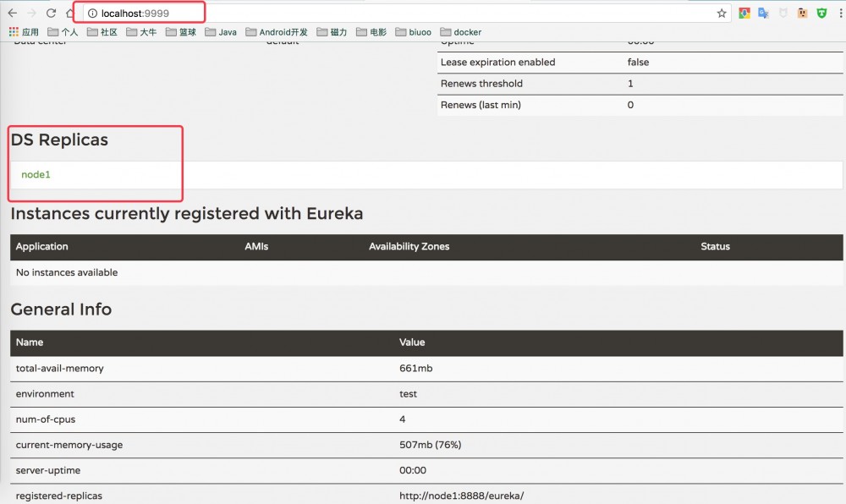Click the Renews (last min) value 0
The width and height of the screenshot is (846, 504).
point(630,105)
